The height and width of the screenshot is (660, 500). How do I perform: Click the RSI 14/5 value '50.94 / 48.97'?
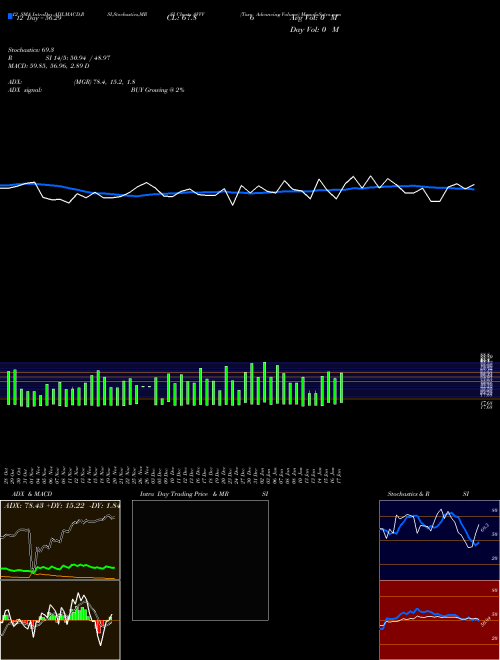coord(90,58)
